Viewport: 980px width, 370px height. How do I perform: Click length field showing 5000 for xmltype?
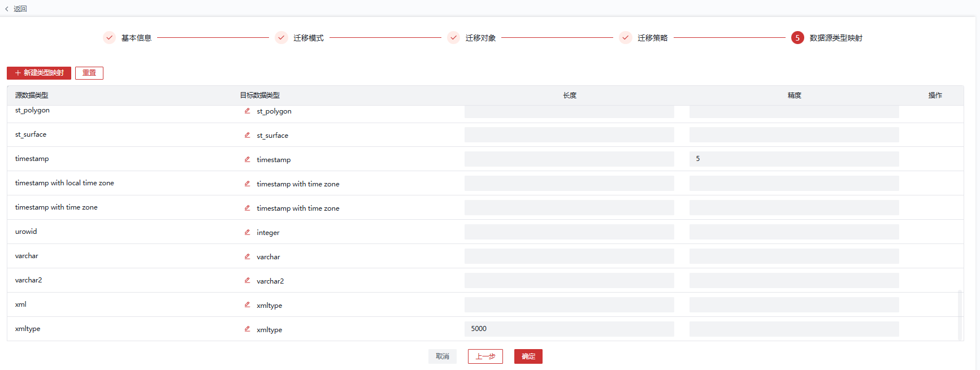569,329
